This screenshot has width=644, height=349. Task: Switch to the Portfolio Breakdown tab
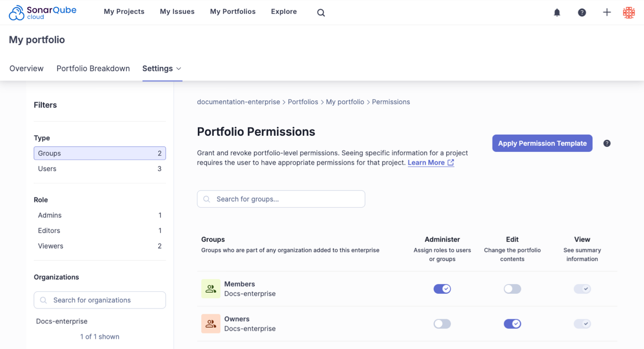pyautogui.click(x=93, y=69)
